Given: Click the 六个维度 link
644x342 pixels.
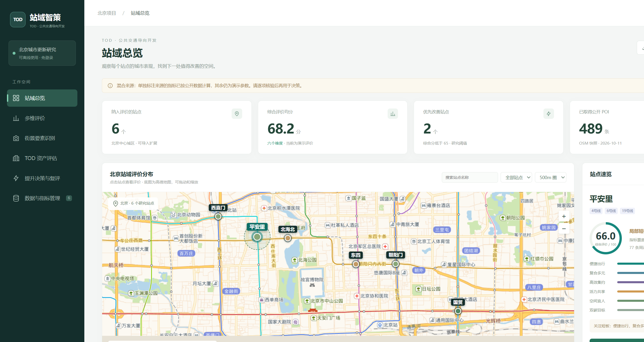Looking at the screenshot, I should pyautogui.click(x=275, y=143).
